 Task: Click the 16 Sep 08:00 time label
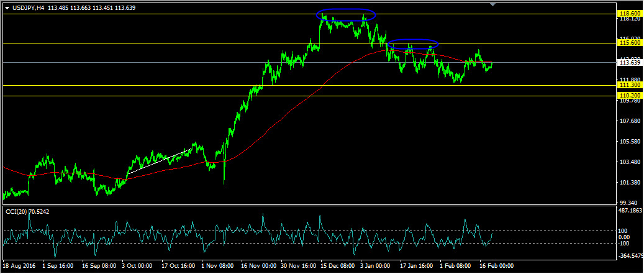(x=98, y=266)
